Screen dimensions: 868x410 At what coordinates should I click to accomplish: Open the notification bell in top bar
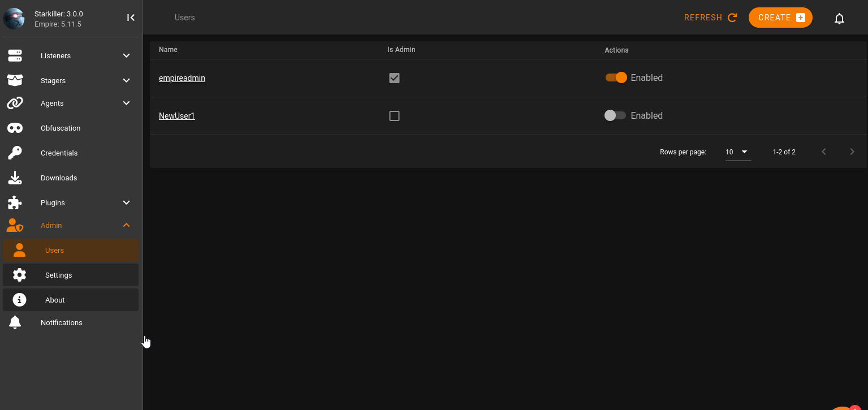(840, 19)
